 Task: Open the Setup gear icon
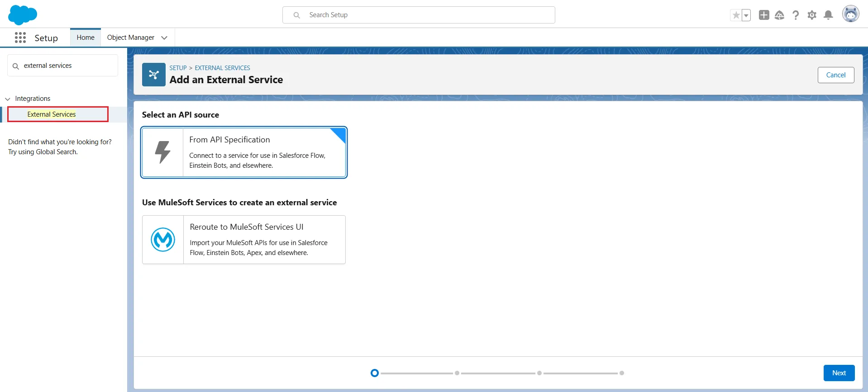(812, 15)
